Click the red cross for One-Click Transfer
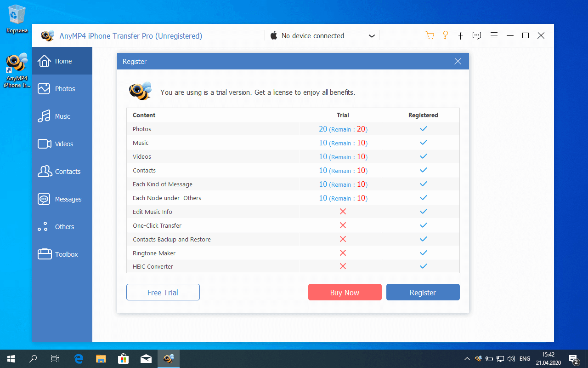Screen dimensions: 588x368 (x=343, y=225)
